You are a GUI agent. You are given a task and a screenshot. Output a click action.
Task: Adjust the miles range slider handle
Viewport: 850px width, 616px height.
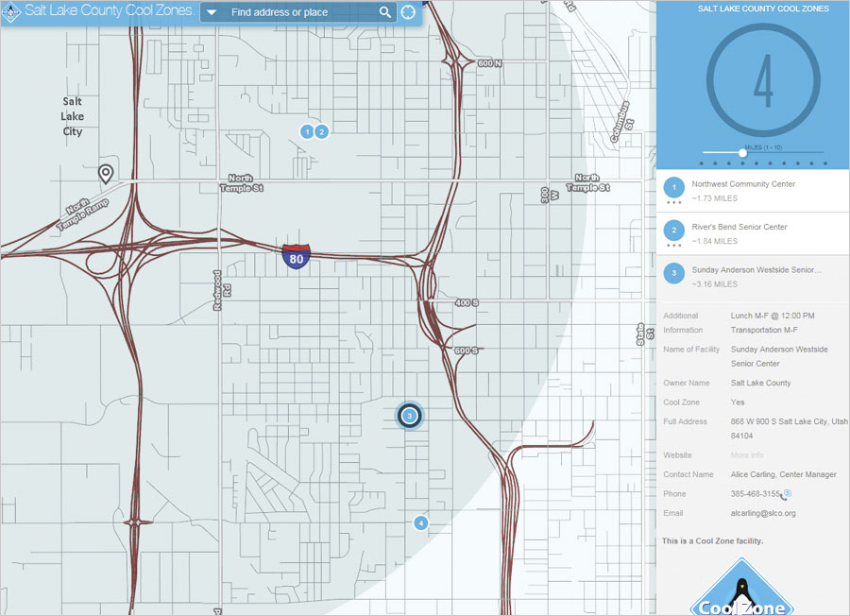tap(743, 151)
